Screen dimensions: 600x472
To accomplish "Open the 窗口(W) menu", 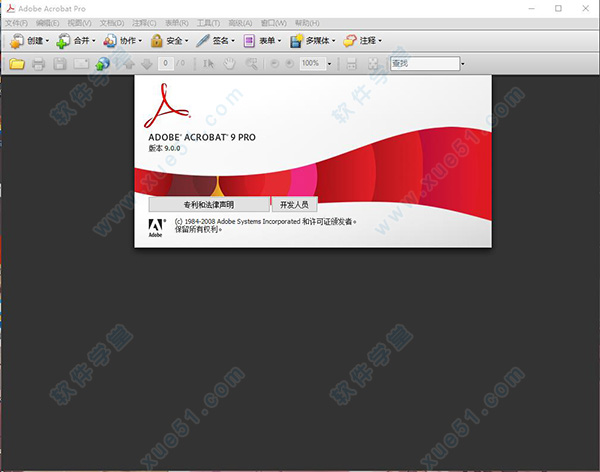I will pos(273,23).
